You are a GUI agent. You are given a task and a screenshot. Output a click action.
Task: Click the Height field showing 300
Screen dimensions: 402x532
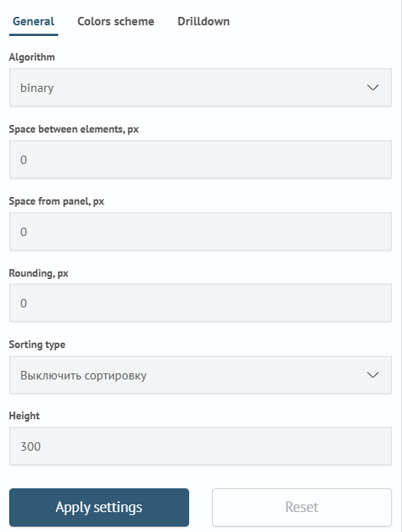(x=201, y=446)
